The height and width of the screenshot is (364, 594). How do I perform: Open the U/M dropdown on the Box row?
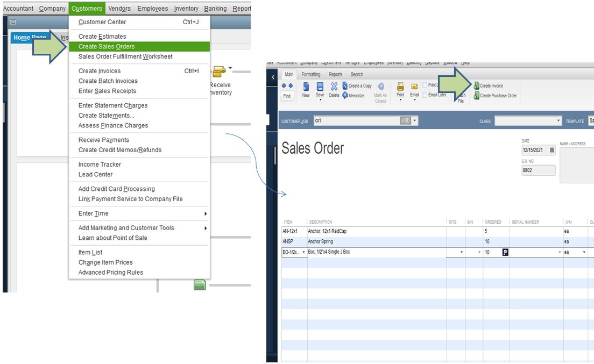[x=584, y=252]
